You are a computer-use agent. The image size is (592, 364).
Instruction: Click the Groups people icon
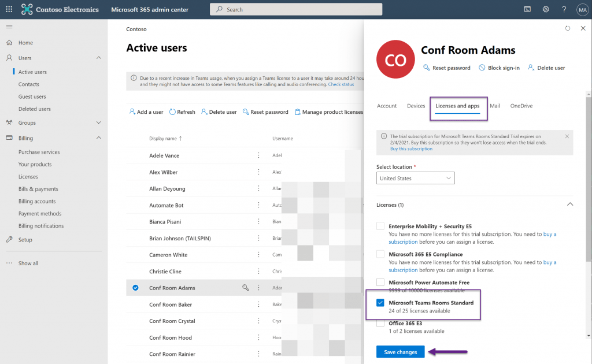[9, 122]
